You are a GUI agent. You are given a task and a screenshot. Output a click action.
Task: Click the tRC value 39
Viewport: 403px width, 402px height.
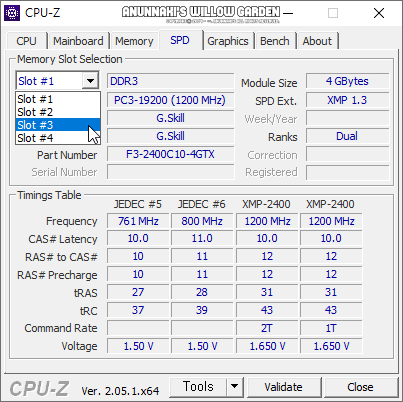coord(202,310)
